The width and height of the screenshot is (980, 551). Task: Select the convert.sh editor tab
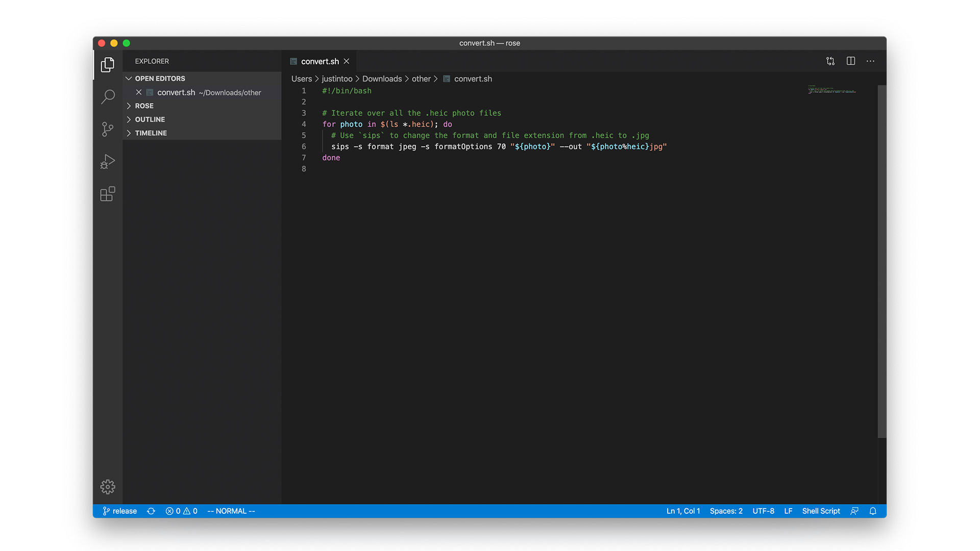[320, 61]
